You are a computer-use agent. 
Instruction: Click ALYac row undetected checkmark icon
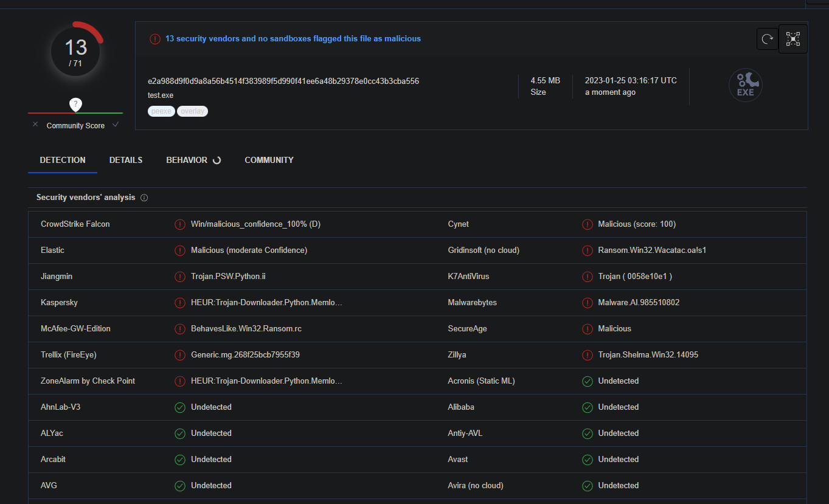180,433
